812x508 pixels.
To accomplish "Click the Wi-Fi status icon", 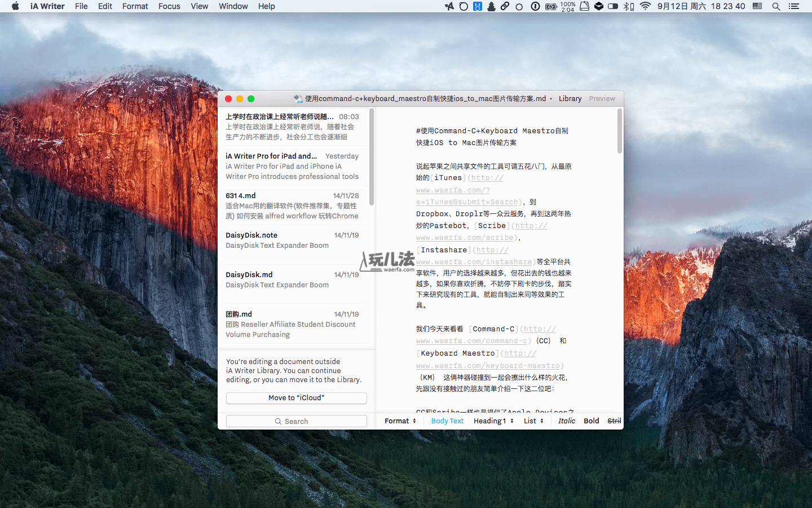I will [646, 6].
